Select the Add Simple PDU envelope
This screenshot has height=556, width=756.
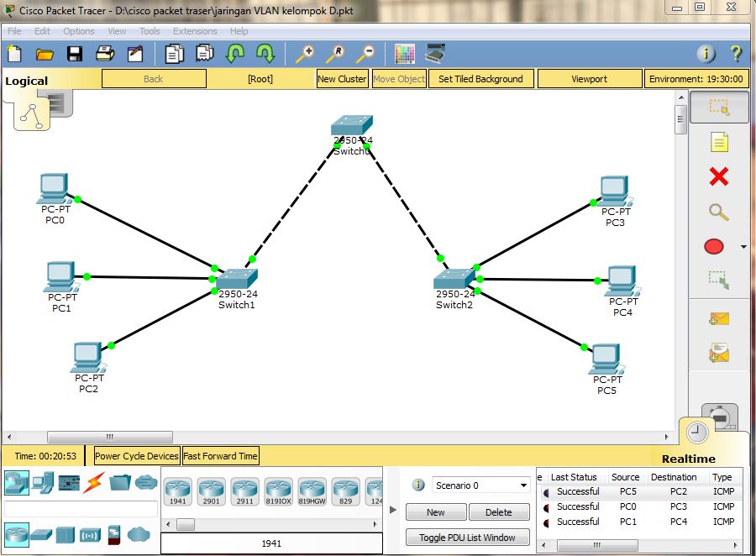click(719, 318)
